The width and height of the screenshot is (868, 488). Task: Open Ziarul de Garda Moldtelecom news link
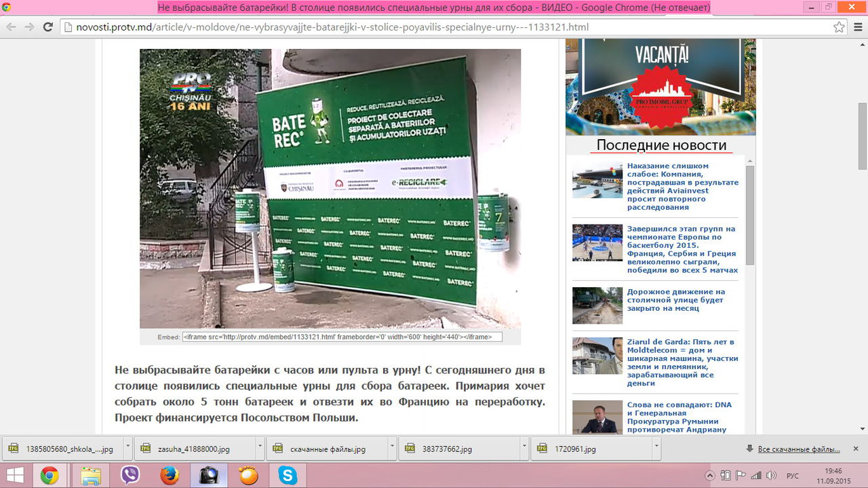click(682, 362)
